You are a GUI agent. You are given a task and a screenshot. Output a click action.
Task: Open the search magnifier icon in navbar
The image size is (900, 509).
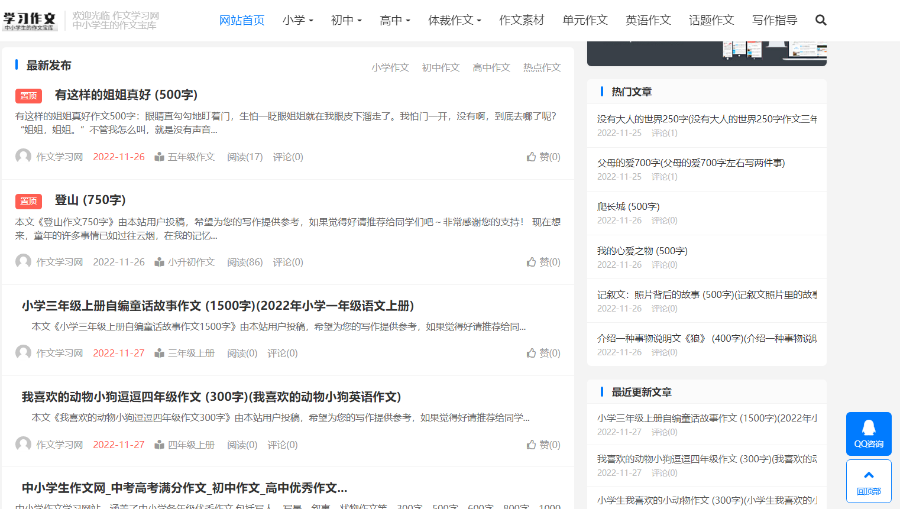(x=821, y=20)
